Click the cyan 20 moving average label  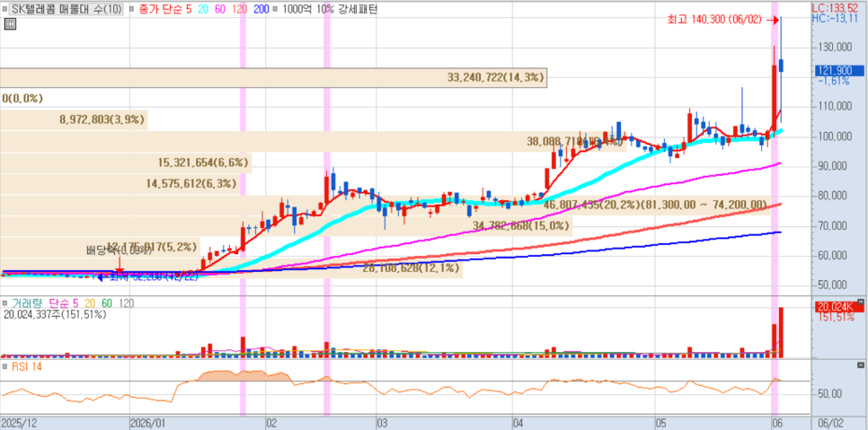pos(202,9)
